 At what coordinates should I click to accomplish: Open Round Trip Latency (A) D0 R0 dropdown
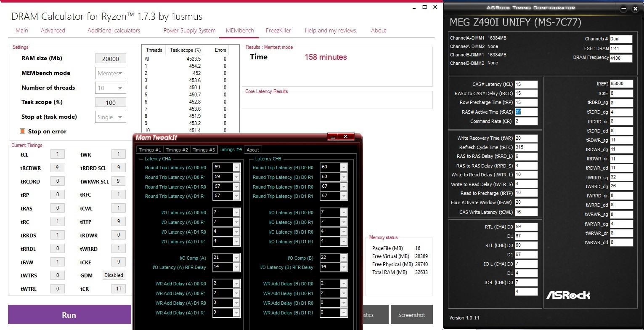pos(236,168)
